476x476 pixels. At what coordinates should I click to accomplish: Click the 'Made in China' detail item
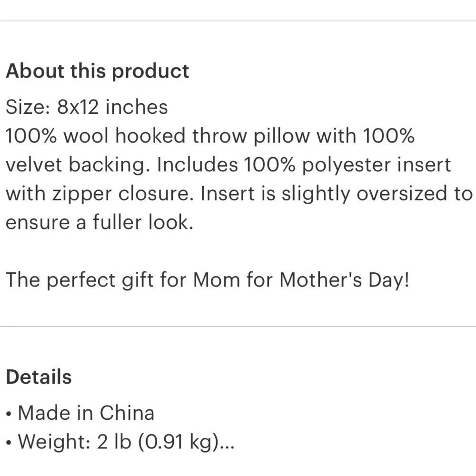86,413
